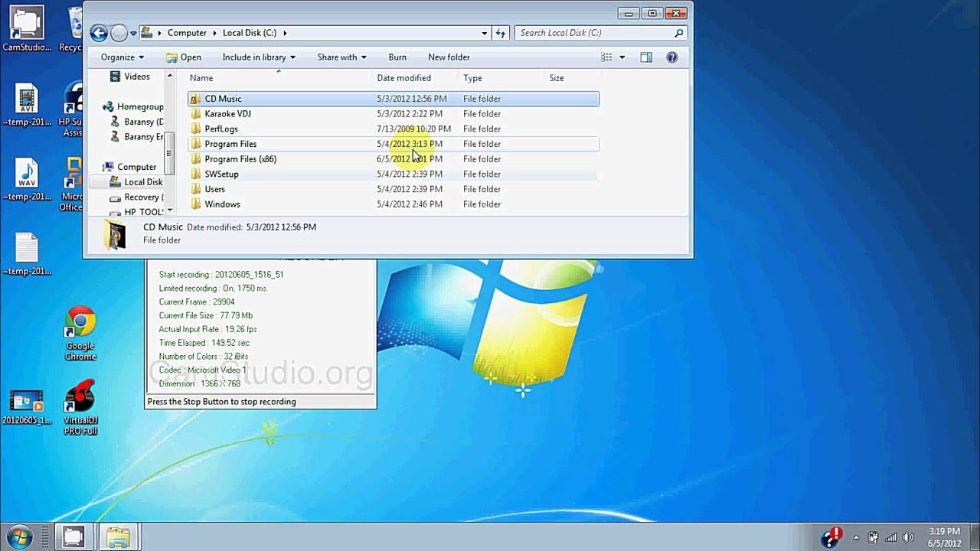This screenshot has height=551, width=980.
Task: Select the CD Music folder icon
Action: point(195,99)
